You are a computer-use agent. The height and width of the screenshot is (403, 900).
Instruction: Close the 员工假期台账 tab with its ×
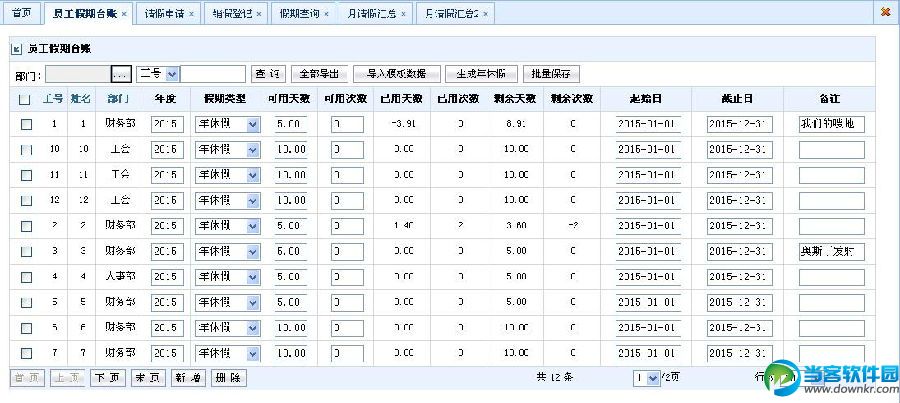(125, 13)
